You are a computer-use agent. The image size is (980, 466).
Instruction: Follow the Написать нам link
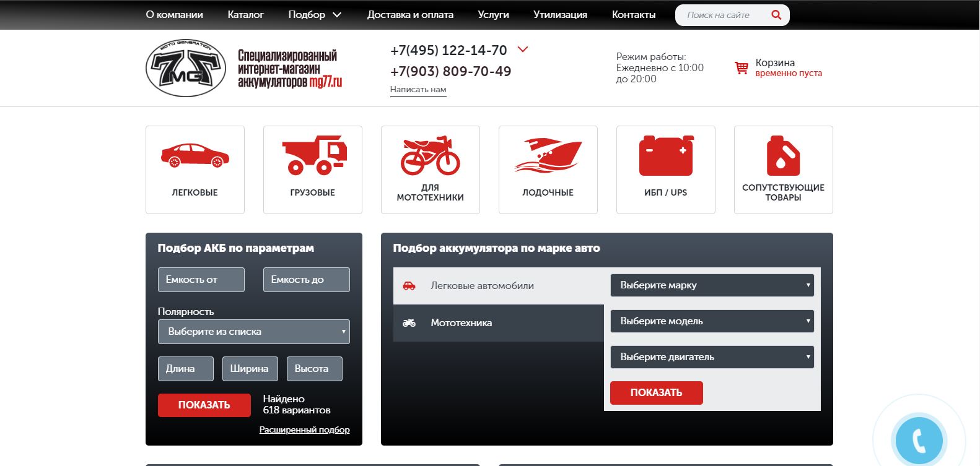pos(418,90)
